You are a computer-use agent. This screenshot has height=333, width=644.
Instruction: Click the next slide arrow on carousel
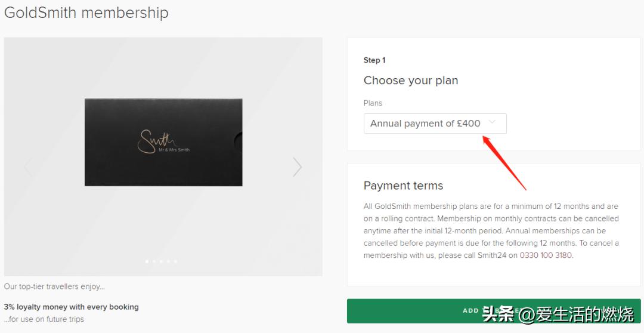(x=298, y=167)
